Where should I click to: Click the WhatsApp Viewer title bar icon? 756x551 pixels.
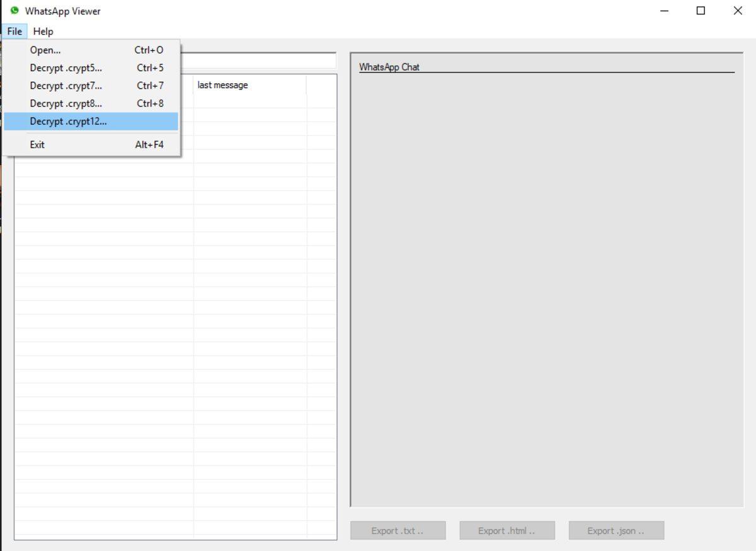pyautogui.click(x=14, y=11)
